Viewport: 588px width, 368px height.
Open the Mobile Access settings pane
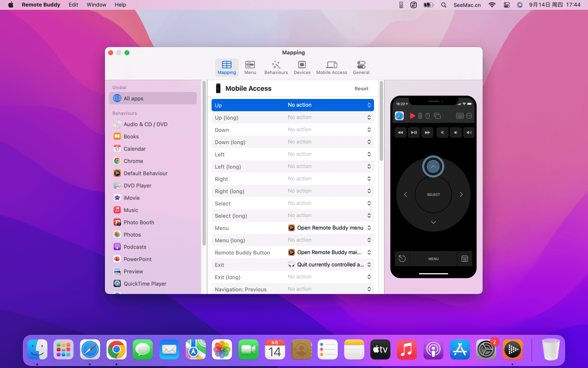[x=331, y=67]
